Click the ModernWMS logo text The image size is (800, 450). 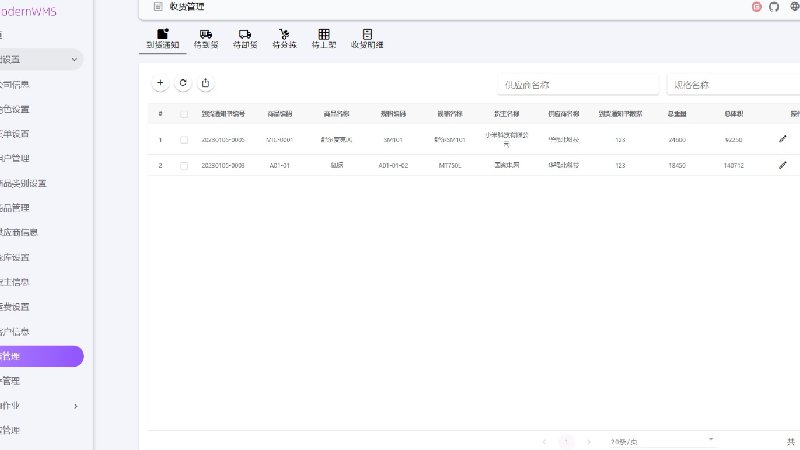pyautogui.click(x=28, y=11)
